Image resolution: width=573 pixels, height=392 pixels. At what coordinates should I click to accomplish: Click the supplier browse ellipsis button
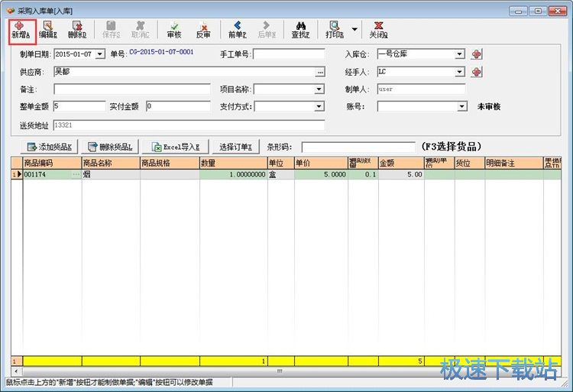320,72
